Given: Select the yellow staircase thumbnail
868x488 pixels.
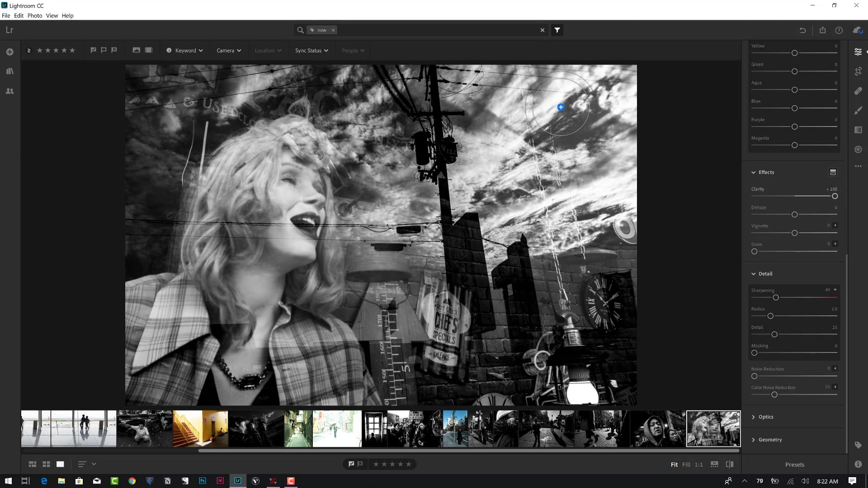Looking at the screenshot, I should 200,429.
